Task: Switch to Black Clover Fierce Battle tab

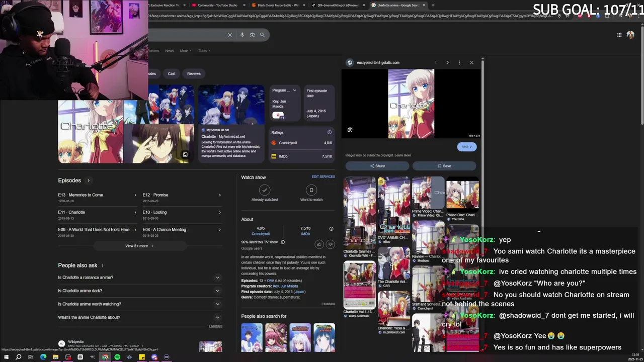Action: pos(278,5)
